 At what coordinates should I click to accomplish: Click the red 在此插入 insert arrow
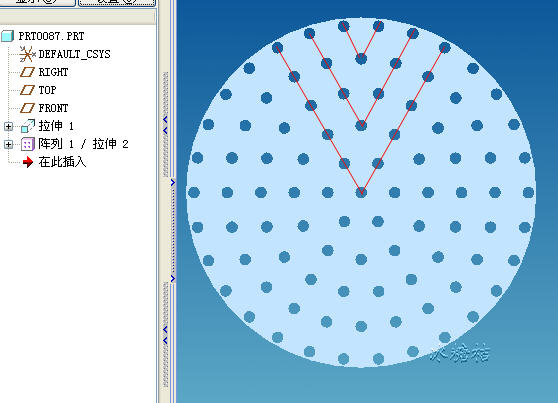click(x=27, y=162)
